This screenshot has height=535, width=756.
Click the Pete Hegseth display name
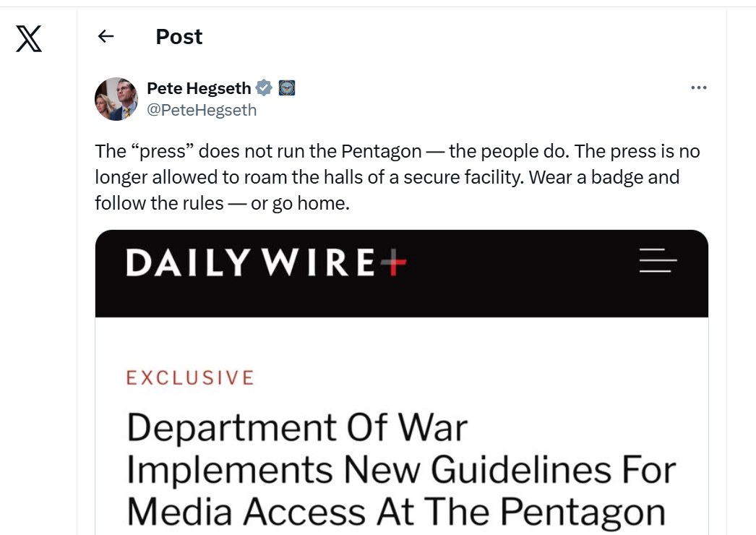(199, 88)
